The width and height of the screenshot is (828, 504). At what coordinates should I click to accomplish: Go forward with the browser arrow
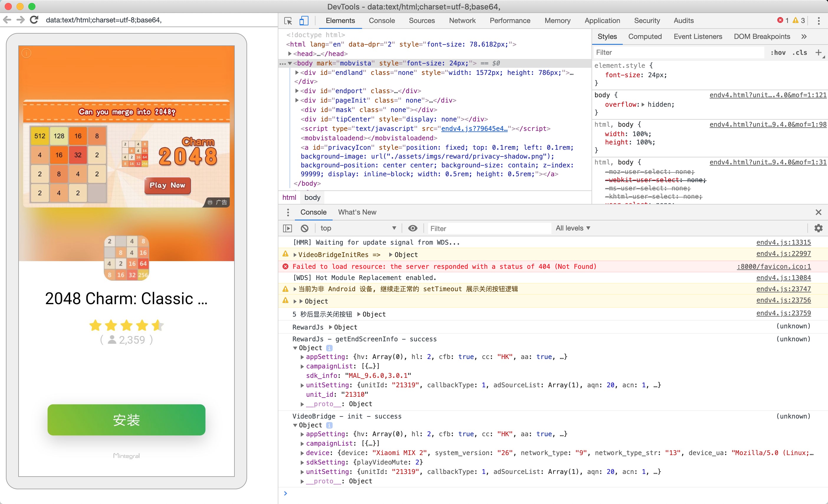click(x=21, y=20)
